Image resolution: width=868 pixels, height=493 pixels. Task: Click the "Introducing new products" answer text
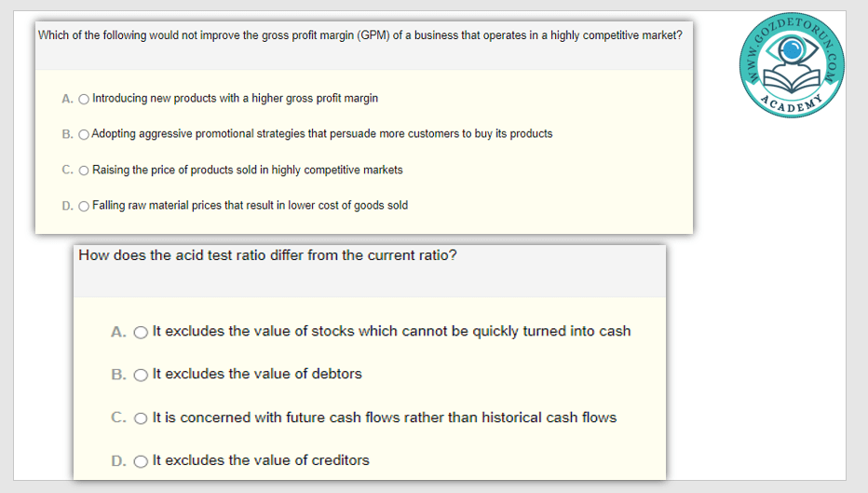[x=235, y=98]
